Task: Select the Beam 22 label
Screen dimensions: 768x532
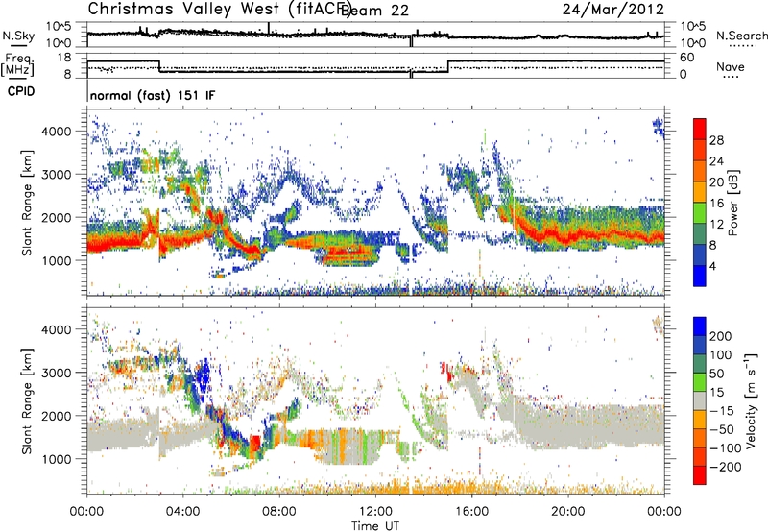Action: [374, 11]
